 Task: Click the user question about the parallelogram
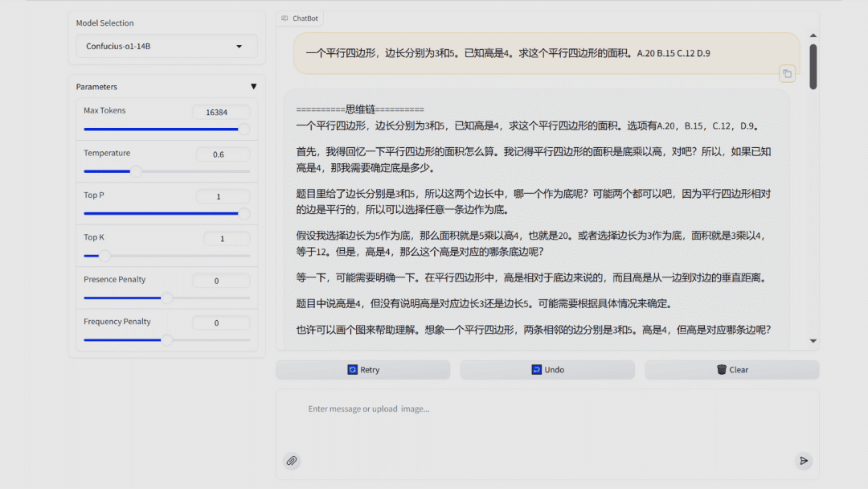tap(508, 53)
